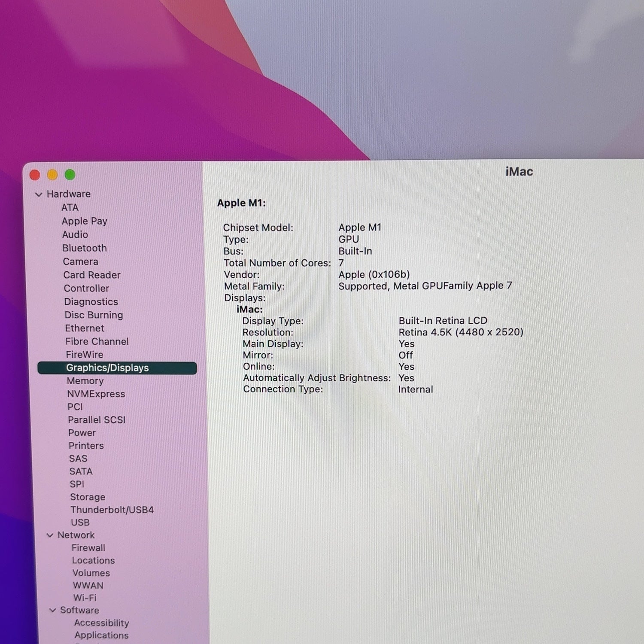The image size is (644, 644).
Task: Select the highlighted Graphics/Displays entry
Action: click(x=117, y=368)
